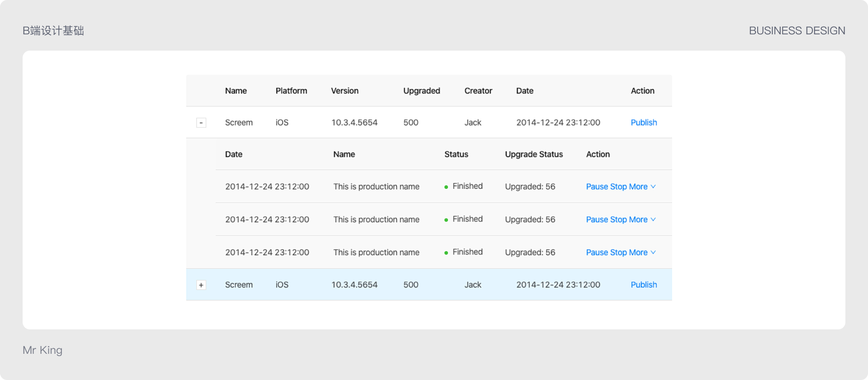
Task: Click the green Finished status dot in first sub-row
Action: pyautogui.click(x=446, y=187)
